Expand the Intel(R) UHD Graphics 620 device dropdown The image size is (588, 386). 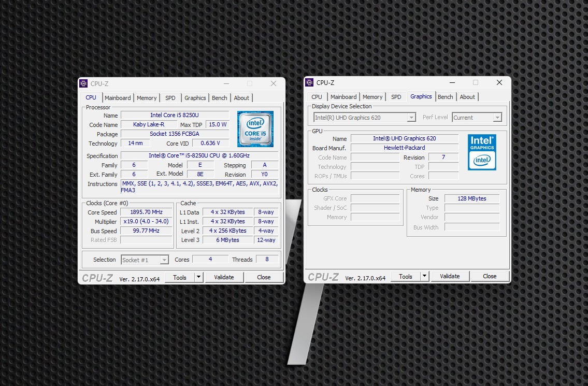[411, 118]
